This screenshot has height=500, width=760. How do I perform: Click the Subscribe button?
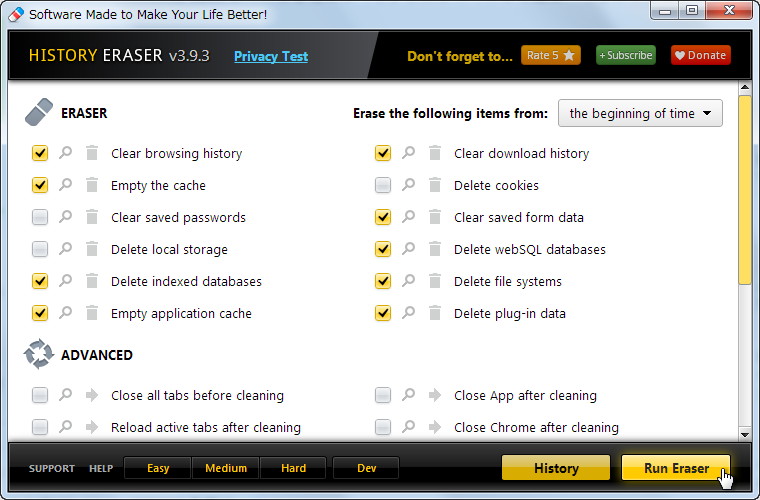coord(626,55)
